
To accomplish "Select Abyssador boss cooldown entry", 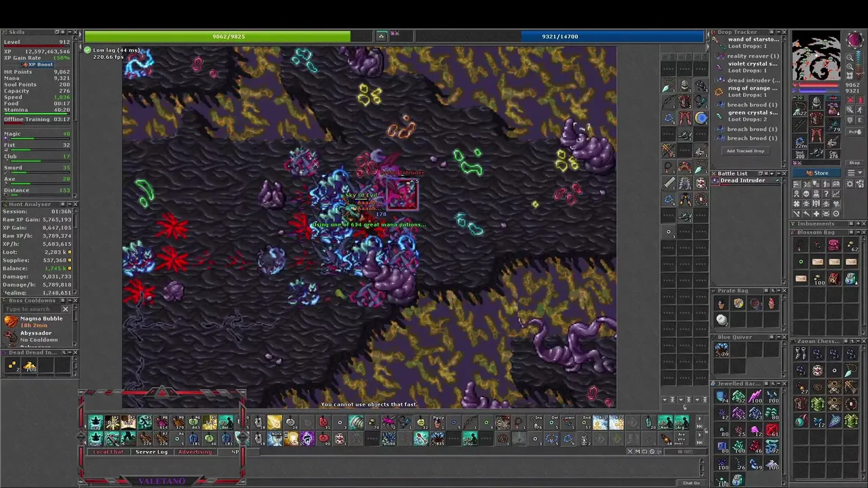I will [35, 336].
